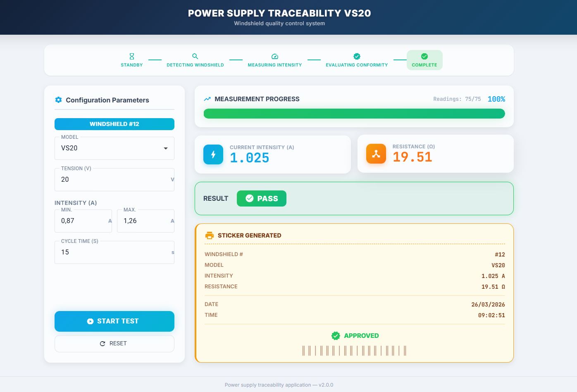The width and height of the screenshot is (577, 392).
Task: Open the Model dropdown showing VS20
Action: pos(114,148)
